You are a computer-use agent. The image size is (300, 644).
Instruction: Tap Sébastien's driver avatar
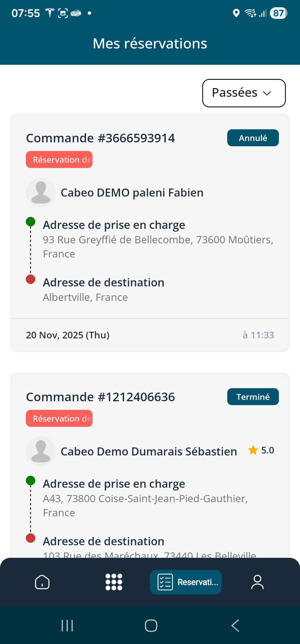coord(41,451)
